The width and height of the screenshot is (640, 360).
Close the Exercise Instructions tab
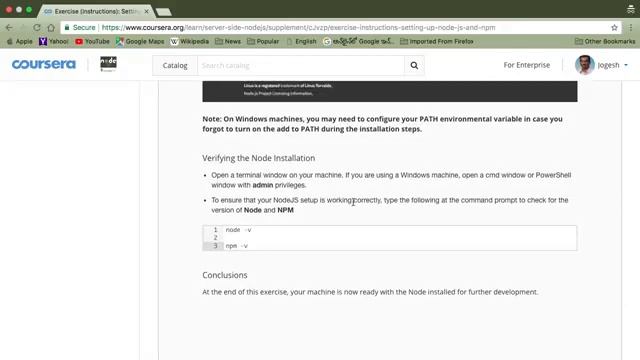tap(147, 11)
